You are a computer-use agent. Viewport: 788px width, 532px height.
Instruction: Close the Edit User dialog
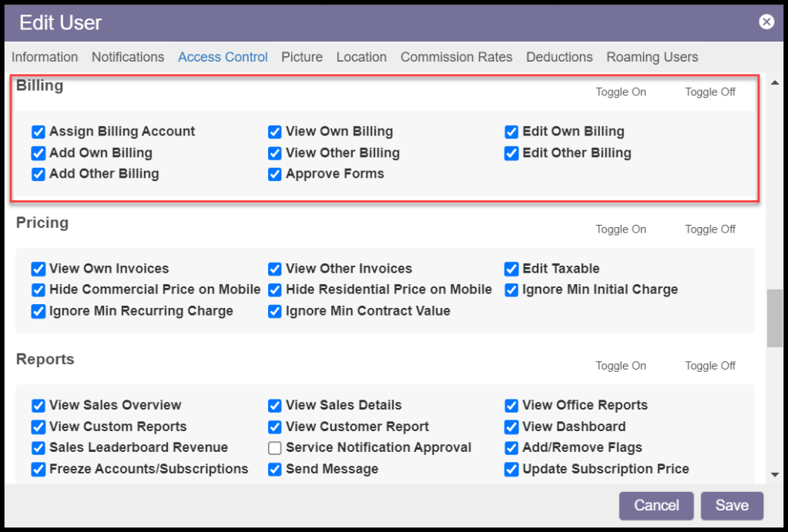click(766, 22)
